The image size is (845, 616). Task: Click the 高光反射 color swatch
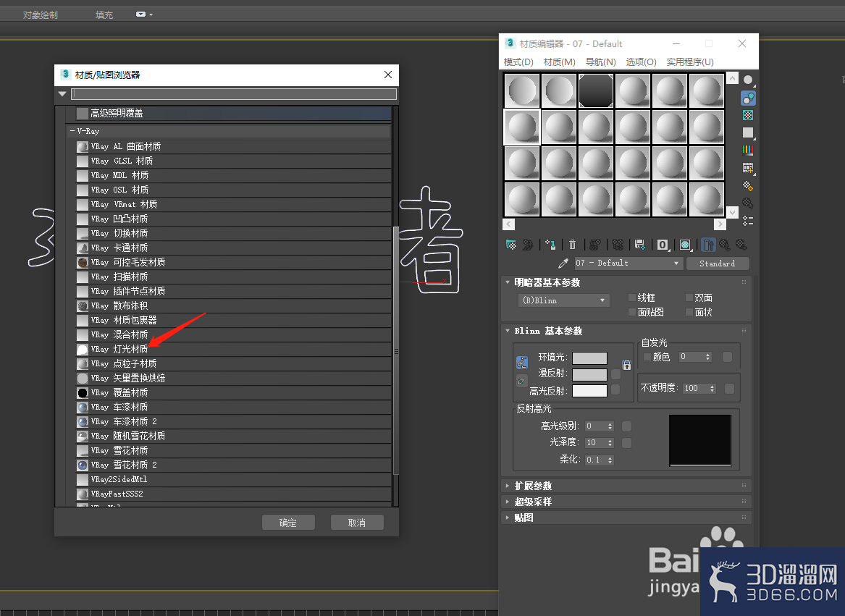pyautogui.click(x=589, y=390)
